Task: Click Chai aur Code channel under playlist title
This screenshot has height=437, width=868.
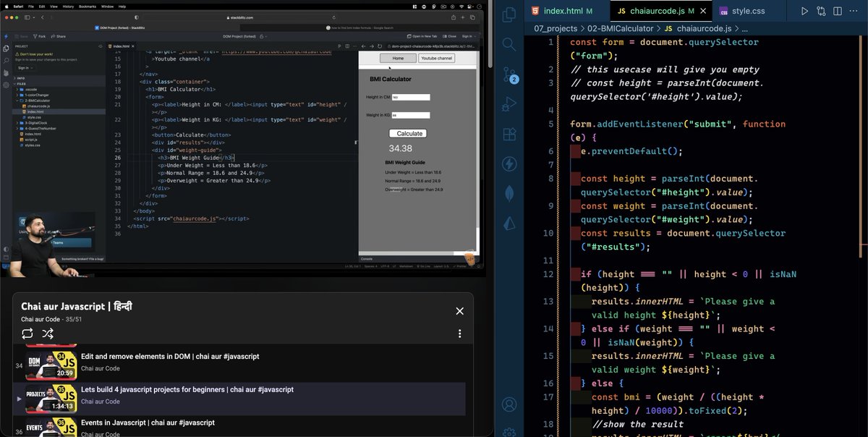Action: [x=41, y=319]
